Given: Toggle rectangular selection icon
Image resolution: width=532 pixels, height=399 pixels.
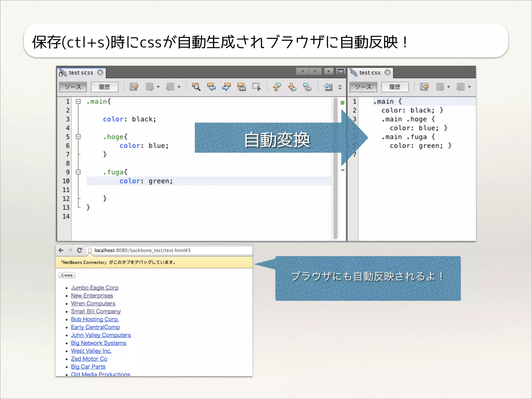Looking at the screenshot, I should click(256, 87).
